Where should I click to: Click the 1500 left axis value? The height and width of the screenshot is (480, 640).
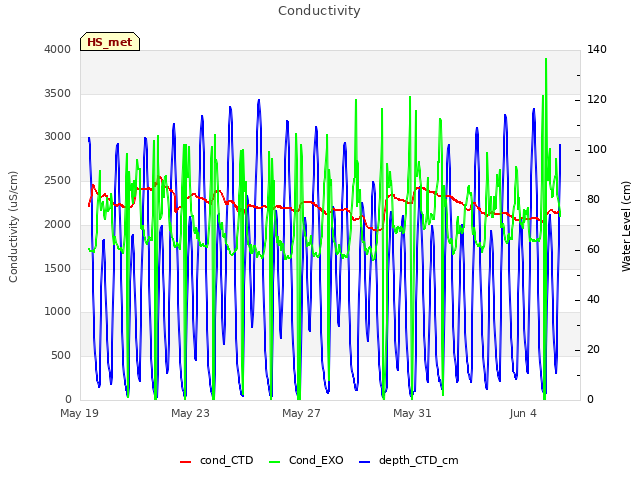click(58, 268)
